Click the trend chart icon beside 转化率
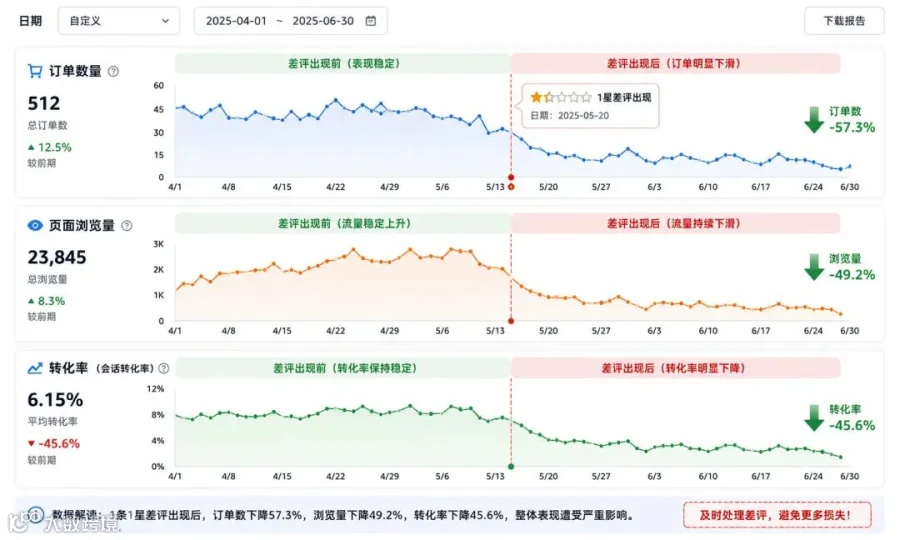 35,368
